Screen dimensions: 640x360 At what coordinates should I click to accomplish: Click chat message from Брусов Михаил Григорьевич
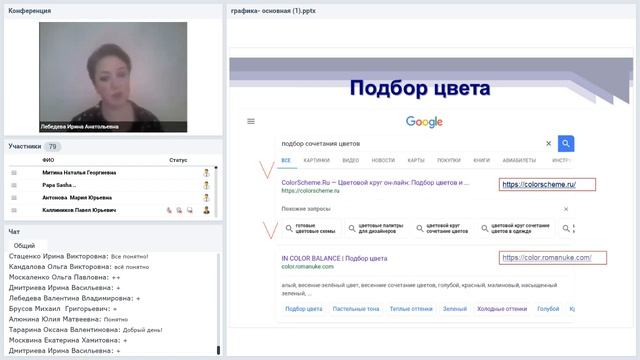click(63, 309)
